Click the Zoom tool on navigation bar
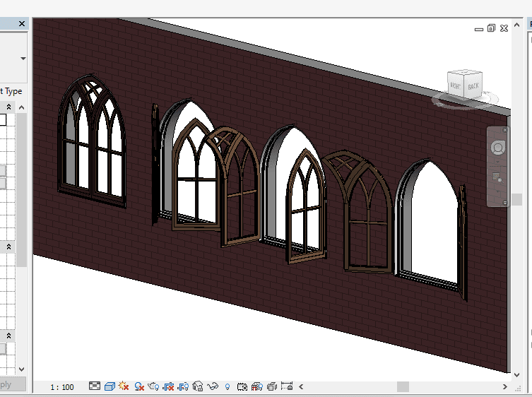 (x=498, y=177)
